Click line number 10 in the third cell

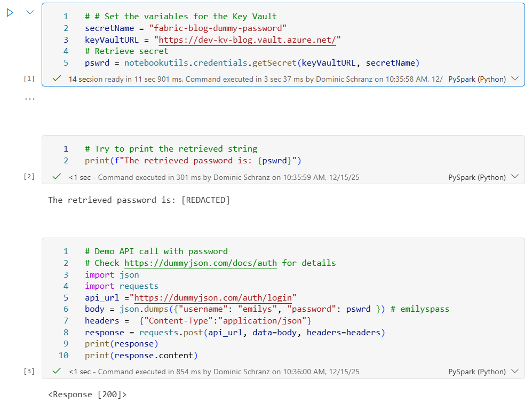pyautogui.click(x=63, y=356)
